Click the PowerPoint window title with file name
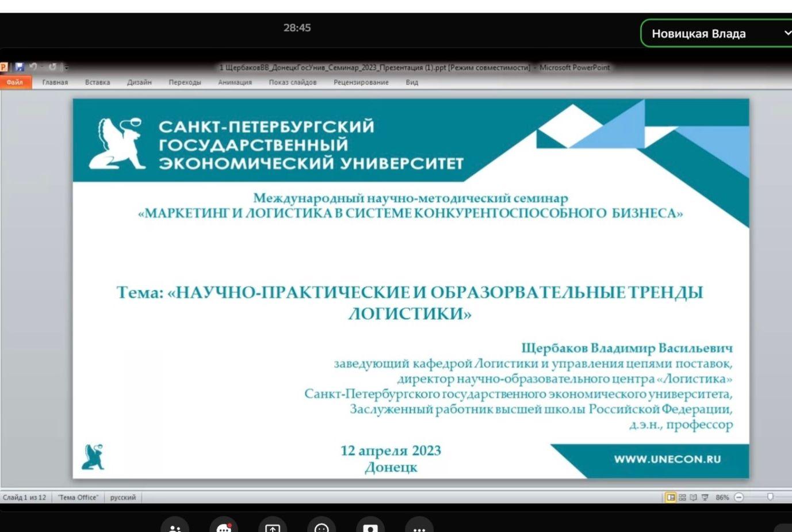792x532 pixels. coord(415,67)
